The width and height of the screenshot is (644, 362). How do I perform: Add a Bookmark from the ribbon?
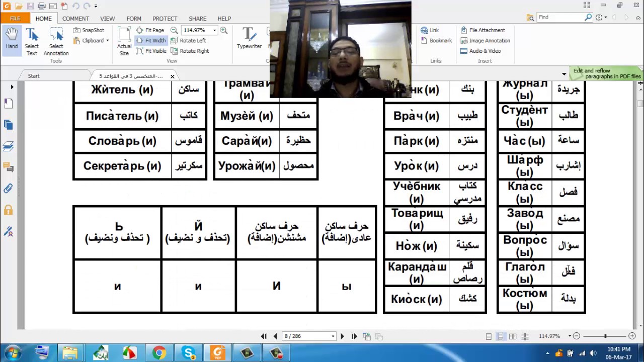click(x=436, y=41)
